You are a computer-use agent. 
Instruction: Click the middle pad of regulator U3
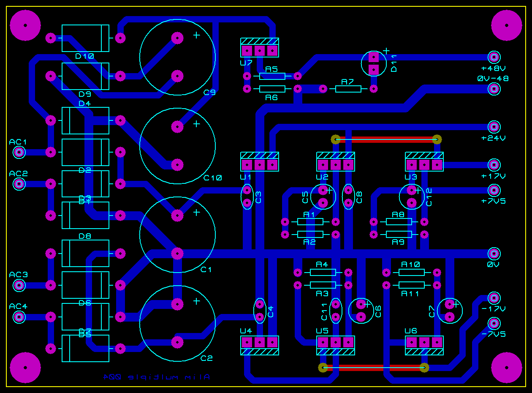click(424, 164)
